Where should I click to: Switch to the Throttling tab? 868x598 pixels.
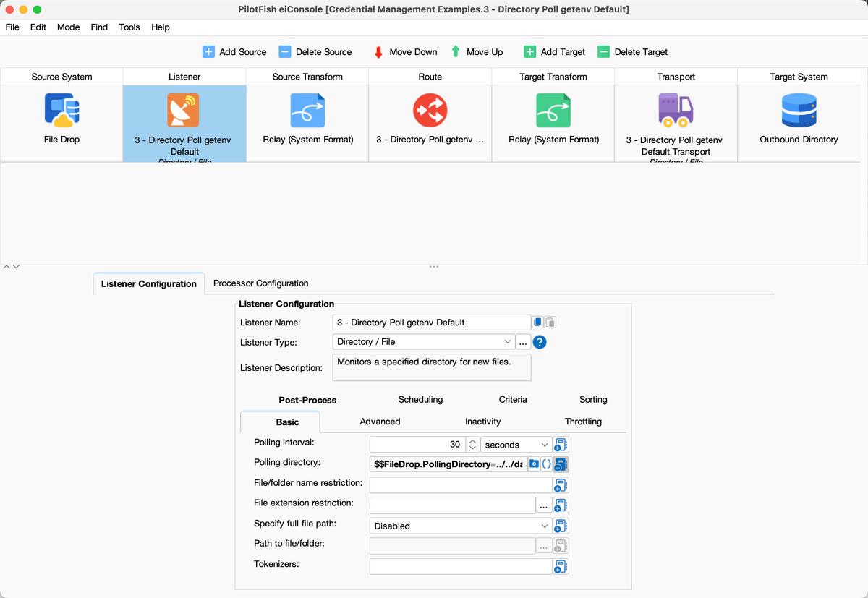pyautogui.click(x=583, y=422)
